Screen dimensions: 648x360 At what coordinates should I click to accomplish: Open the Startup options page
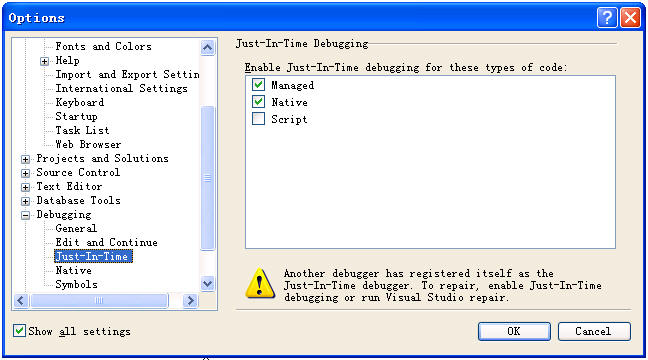pos(76,116)
